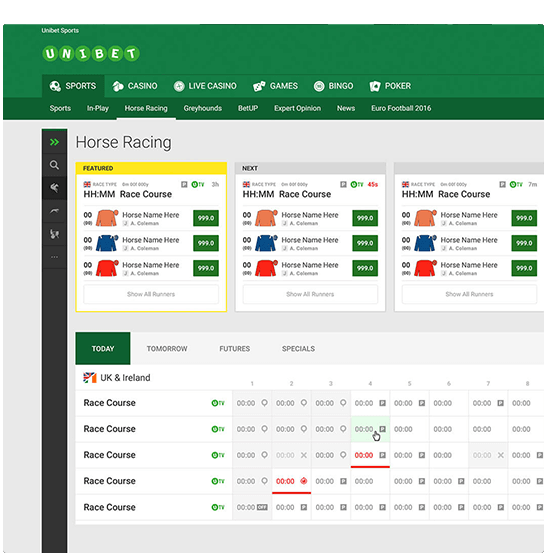Click the blue jockey silk in the Next card

pos(266,243)
